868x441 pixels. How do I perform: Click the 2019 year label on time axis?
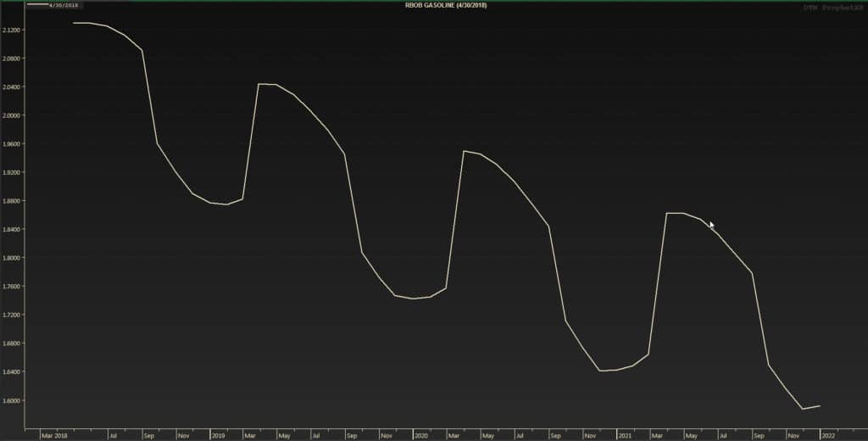(218, 436)
